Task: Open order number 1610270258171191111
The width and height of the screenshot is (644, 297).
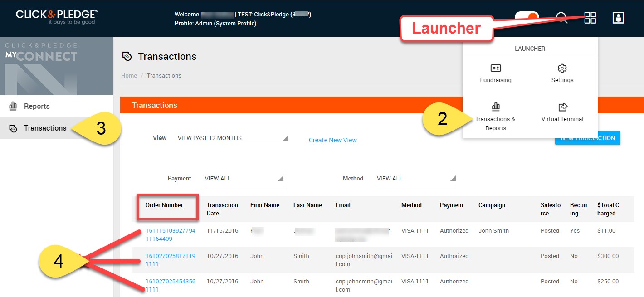Action: tap(171, 260)
